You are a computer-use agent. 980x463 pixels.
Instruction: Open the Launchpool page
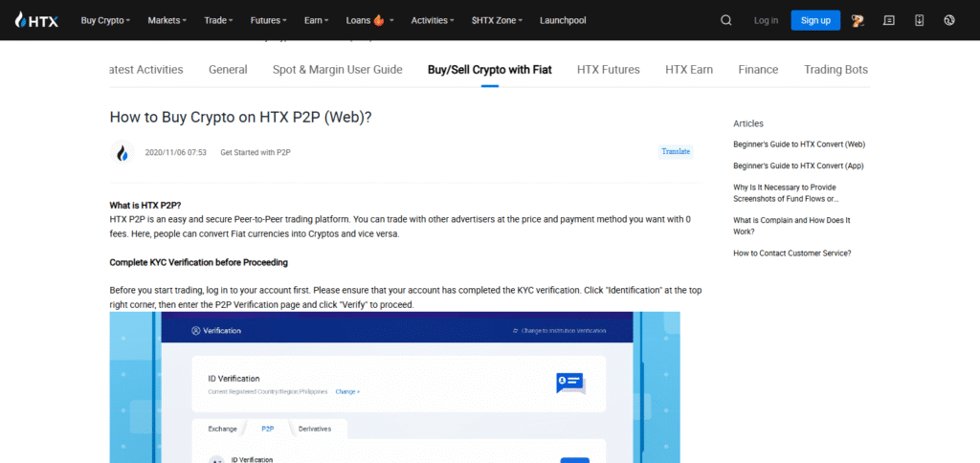point(563,20)
